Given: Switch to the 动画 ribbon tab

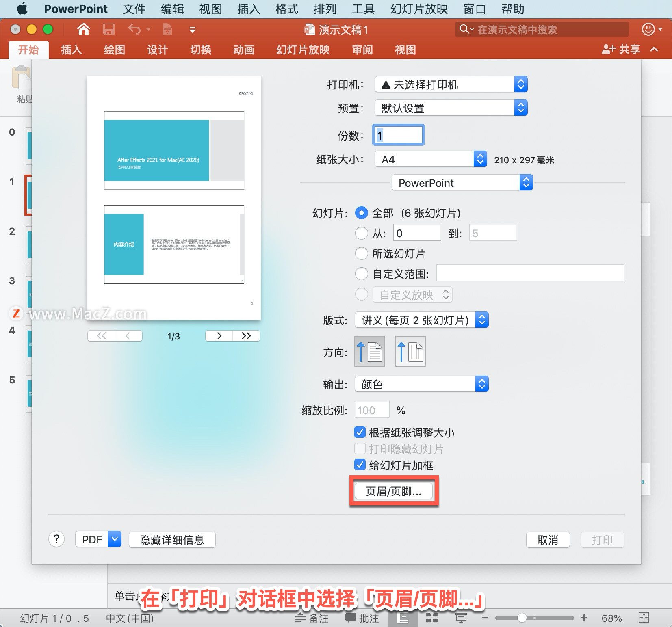Looking at the screenshot, I should [244, 50].
